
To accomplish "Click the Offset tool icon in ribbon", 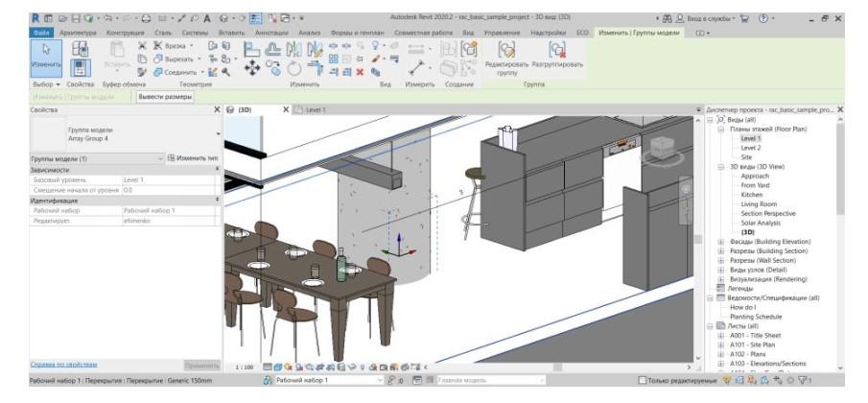I will 273,49.
